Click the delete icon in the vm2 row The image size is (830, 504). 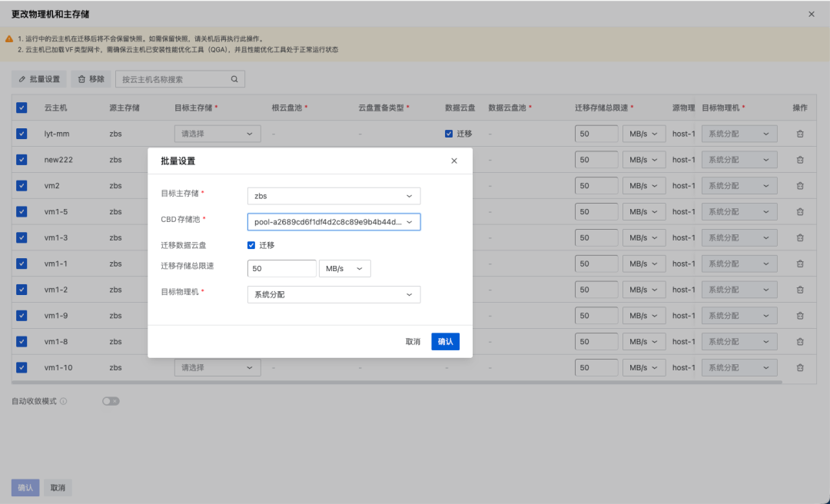click(799, 185)
